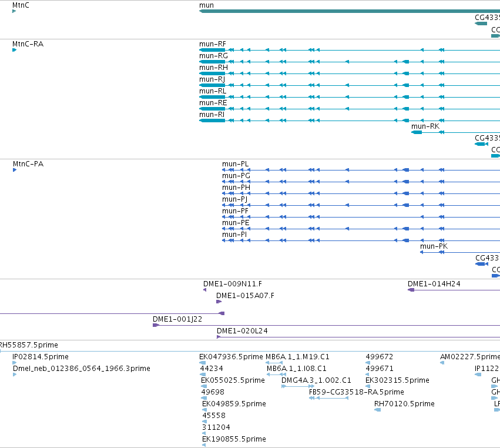The height and width of the screenshot is (448, 500).
Task: Click the MtnC gene arrow glyph
Action: 14,11
